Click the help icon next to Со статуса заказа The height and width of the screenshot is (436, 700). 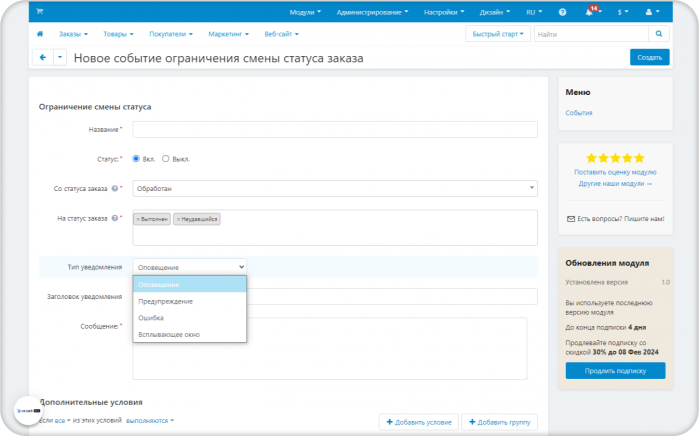[x=115, y=189]
